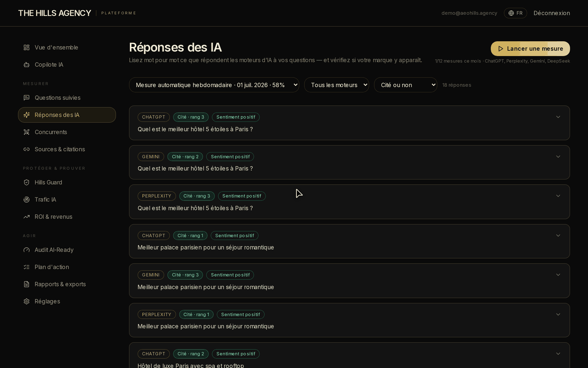
Task: Open Plan d'action
Action: tap(67, 267)
